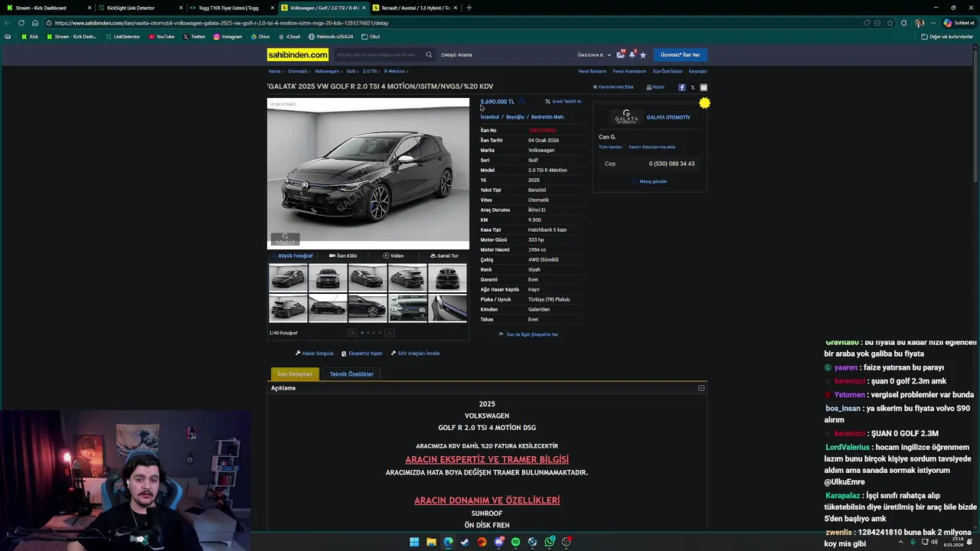Viewport: 980px width, 551px height.
Task: Click Otomobil breadcrumb
Action: point(298,71)
